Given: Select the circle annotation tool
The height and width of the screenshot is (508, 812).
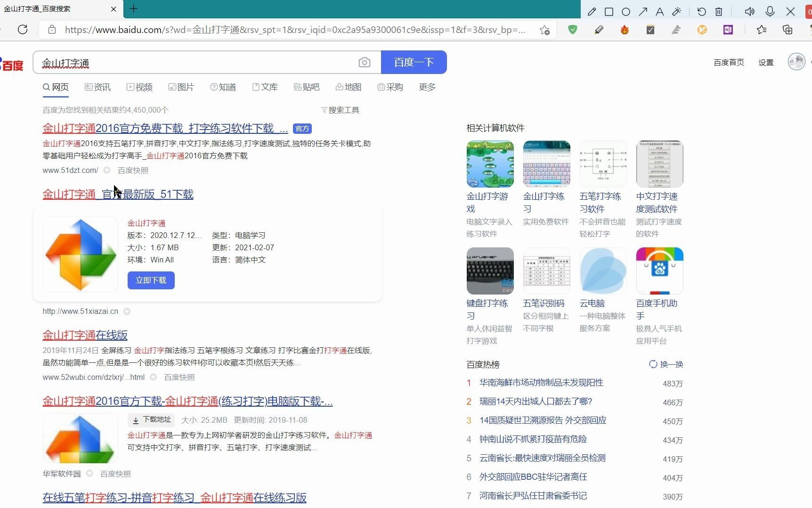Looking at the screenshot, I should pos(626,12).
